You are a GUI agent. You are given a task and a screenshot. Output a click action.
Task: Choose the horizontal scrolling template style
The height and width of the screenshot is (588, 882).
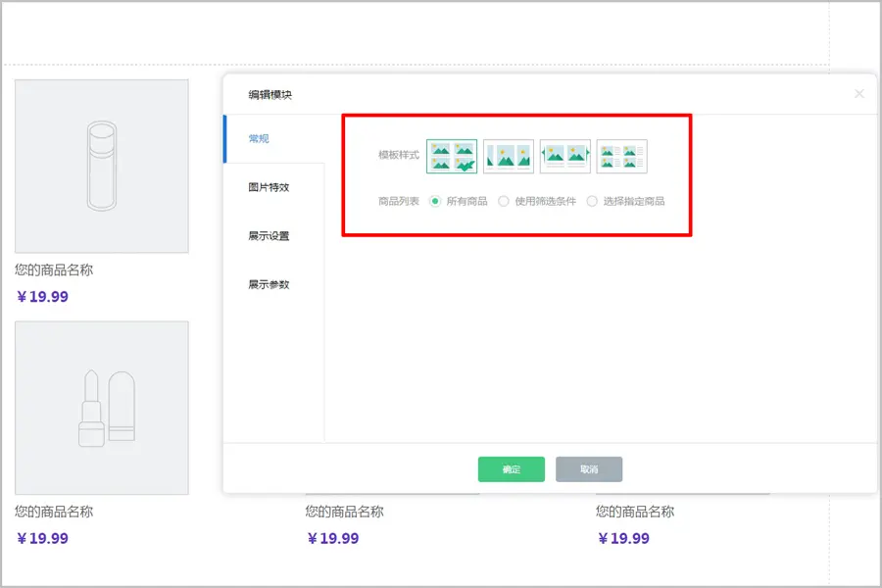[509, 157]
